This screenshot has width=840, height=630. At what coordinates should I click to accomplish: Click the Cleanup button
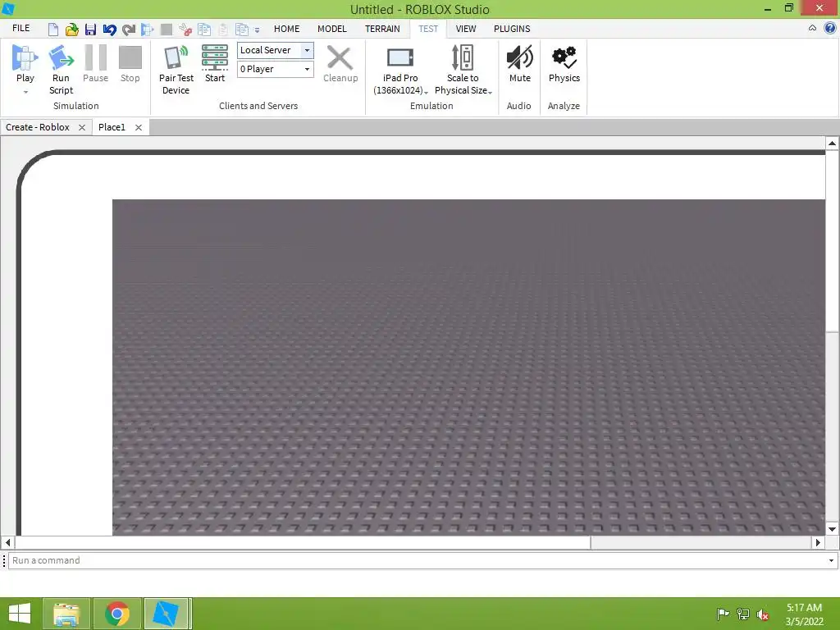pyautogui.click(x=340, y=64)
